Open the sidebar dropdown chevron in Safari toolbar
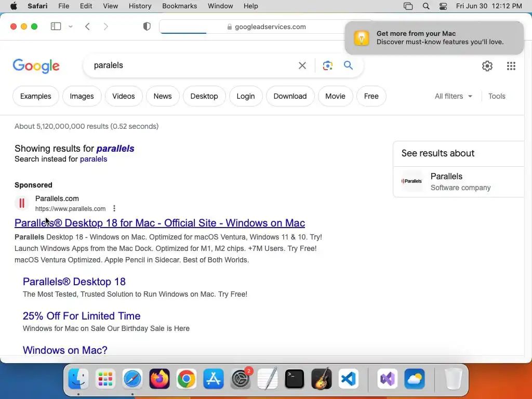 [x=71, y=26]
